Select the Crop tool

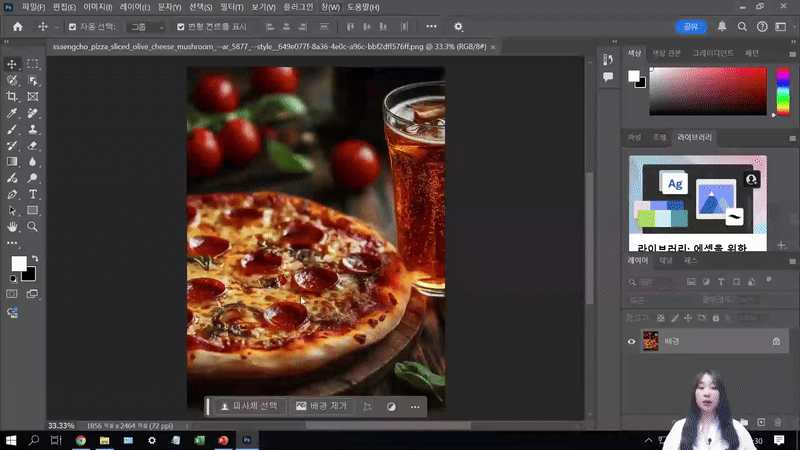(x=13, y=97)
